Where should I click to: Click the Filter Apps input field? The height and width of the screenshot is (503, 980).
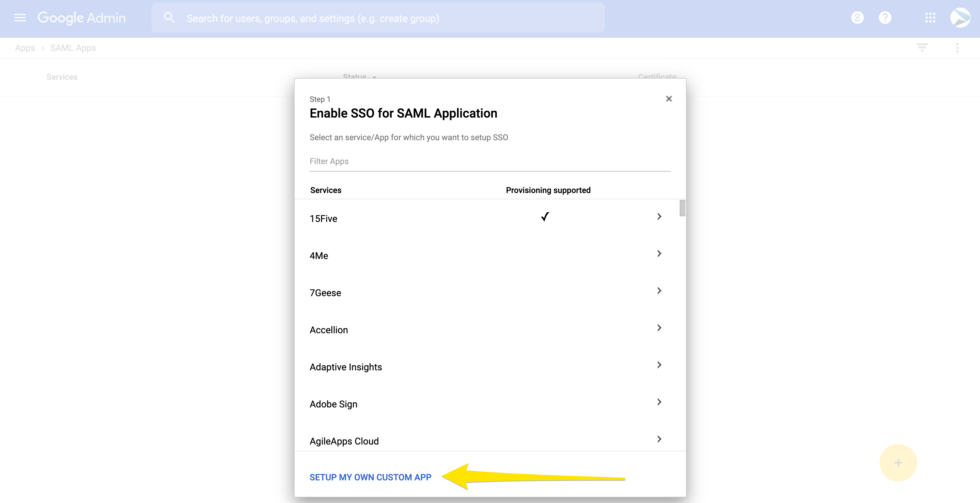490,162
